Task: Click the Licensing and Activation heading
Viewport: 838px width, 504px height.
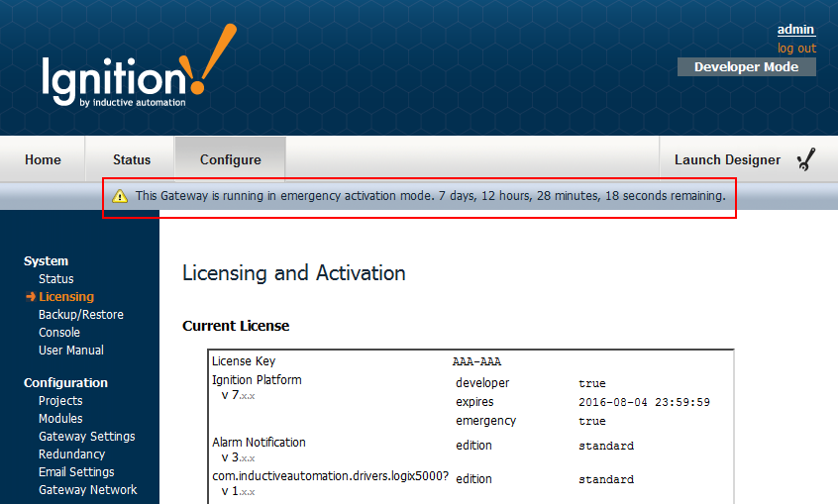Action: coord(294,273)
